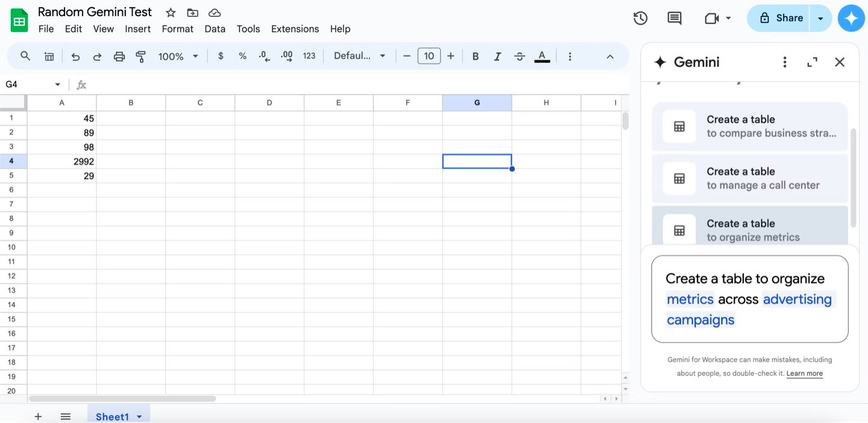Click the star to favorite document

point(171,13)
